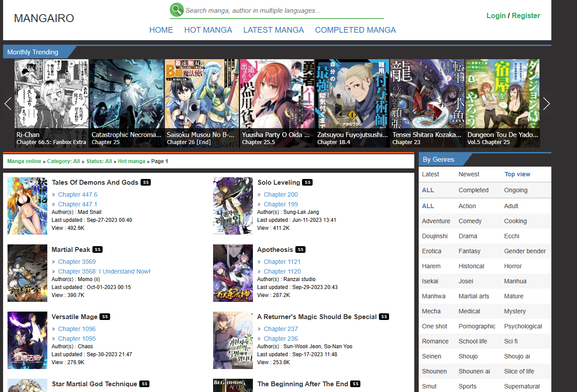Select the Slice of life genre
Screen dimensions: 577x392
[x=519, y=371]
